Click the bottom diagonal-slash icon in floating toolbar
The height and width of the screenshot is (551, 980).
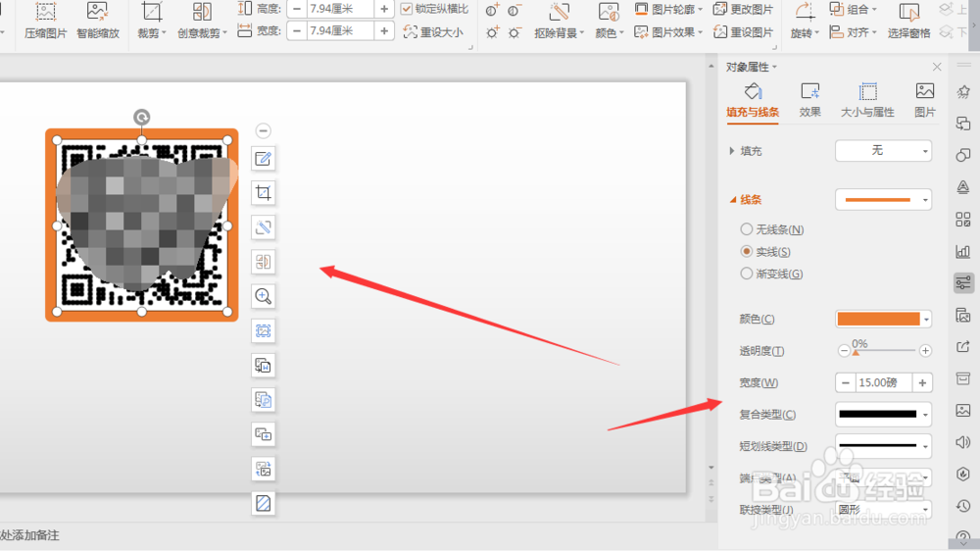263,503
